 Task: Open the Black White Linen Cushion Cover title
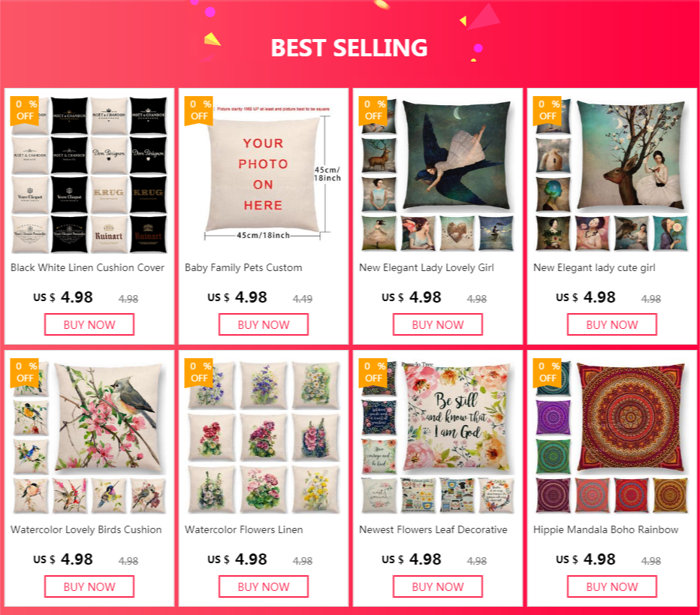87,267
